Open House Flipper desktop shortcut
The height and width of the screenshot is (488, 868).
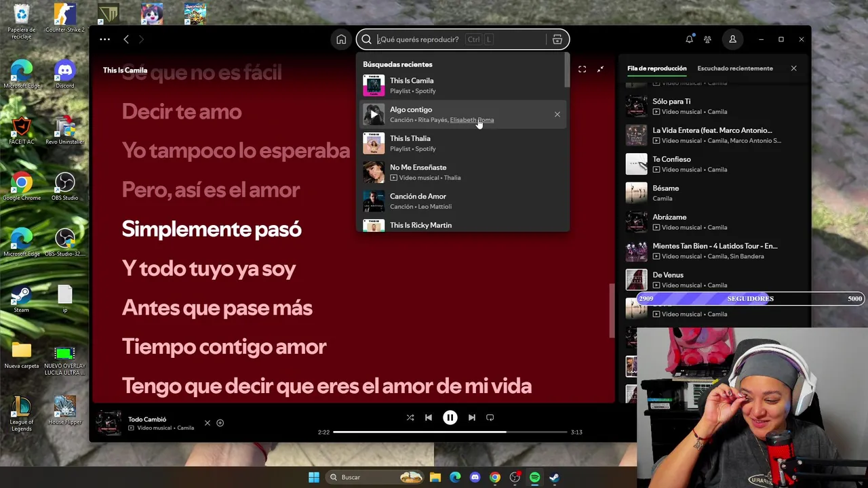[64, 411]
